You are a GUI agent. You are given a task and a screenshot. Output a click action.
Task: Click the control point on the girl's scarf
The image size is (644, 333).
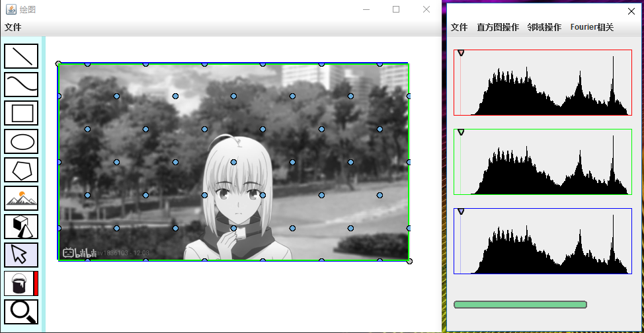tap(233, 228)
